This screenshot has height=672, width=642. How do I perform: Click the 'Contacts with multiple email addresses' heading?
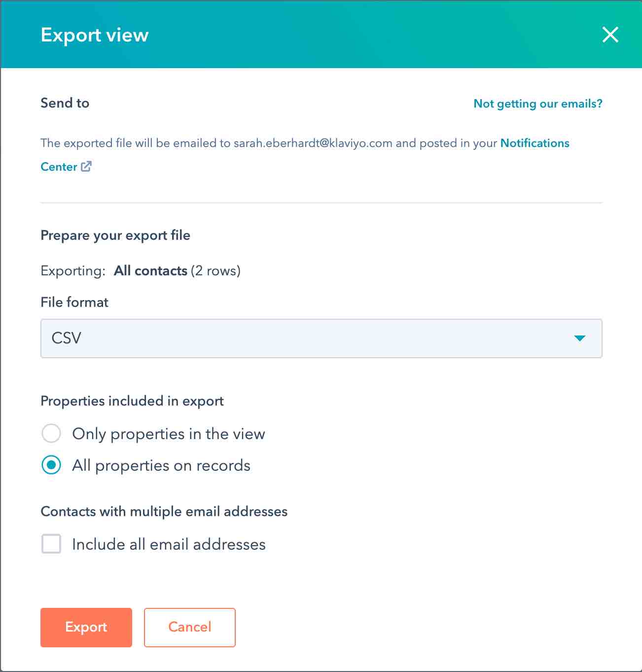164,512
